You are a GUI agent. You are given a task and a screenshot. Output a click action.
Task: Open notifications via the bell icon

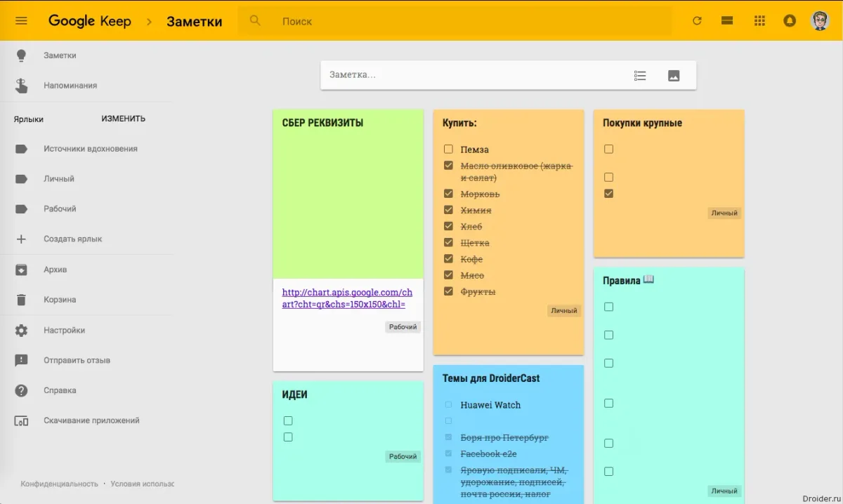coord(790,21)
